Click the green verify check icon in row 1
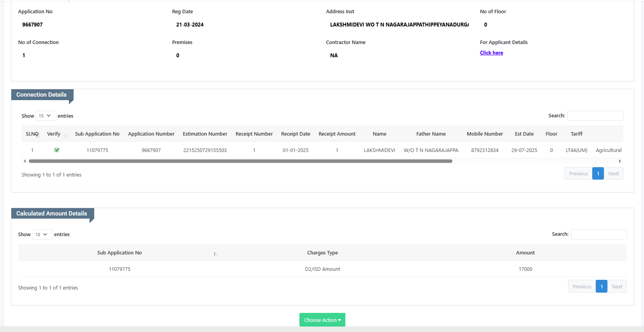Viewport: 644px width, 332px height. click(57, 150)
